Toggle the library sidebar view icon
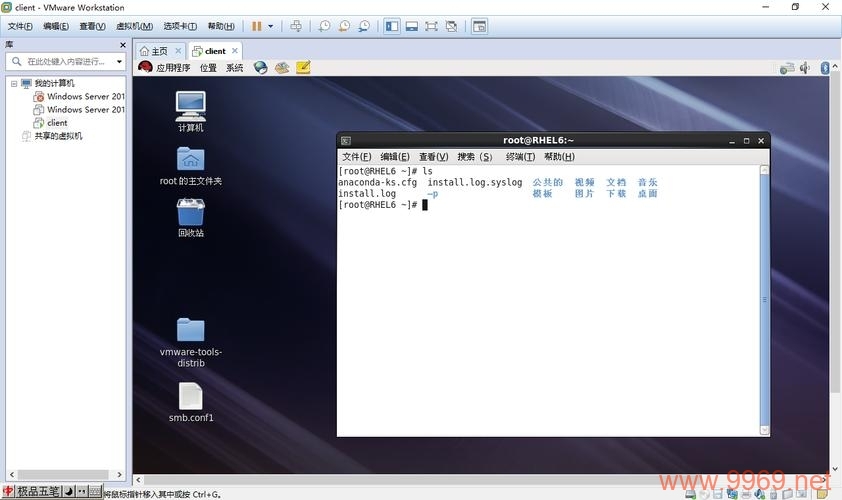Viewport: 842px width, 500px height. 392,26
